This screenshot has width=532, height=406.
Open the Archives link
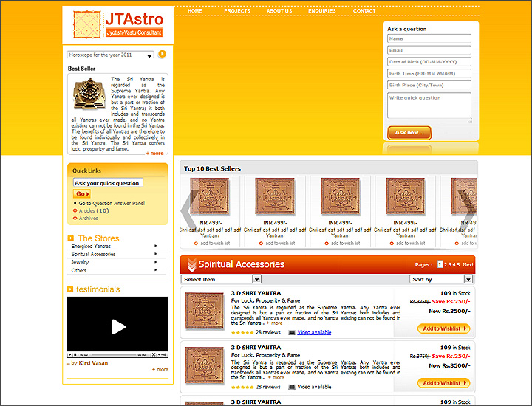(x=88, y=219)
